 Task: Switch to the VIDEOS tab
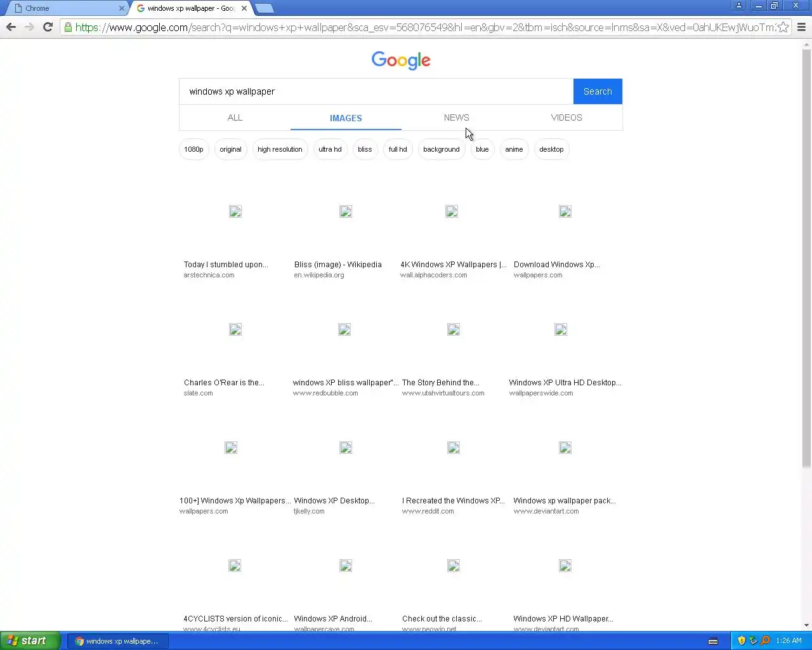click(x=566, y=117)
